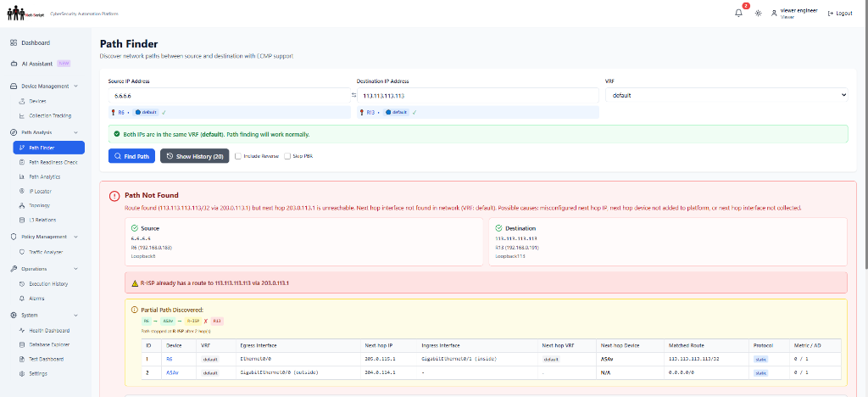Collapse the System section
The height and width of the screenshot is (397, 868).
(x=46, y=315)
